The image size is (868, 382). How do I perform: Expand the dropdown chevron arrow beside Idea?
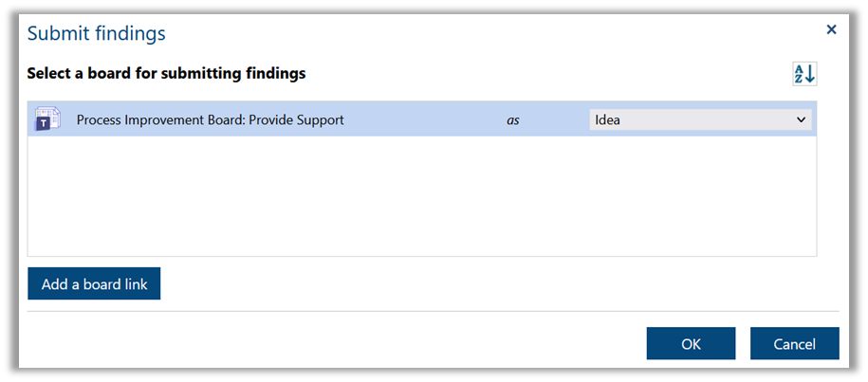pyautogui.click(x=802, y=120)
